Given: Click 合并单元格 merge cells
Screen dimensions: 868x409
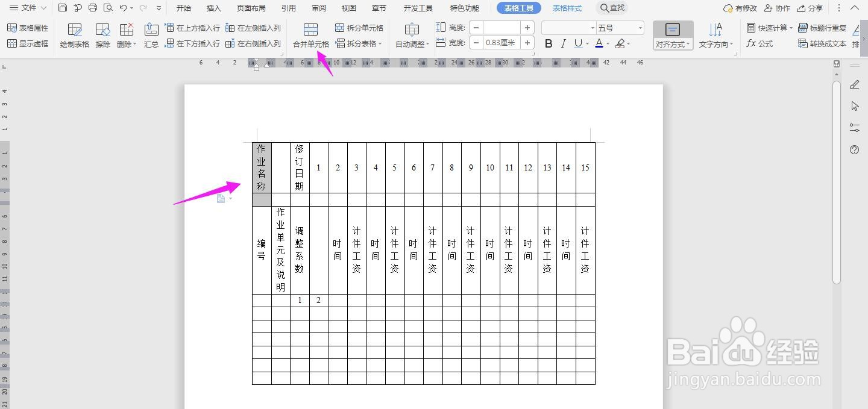Looking at the screenshot, I should pos(311,36).
